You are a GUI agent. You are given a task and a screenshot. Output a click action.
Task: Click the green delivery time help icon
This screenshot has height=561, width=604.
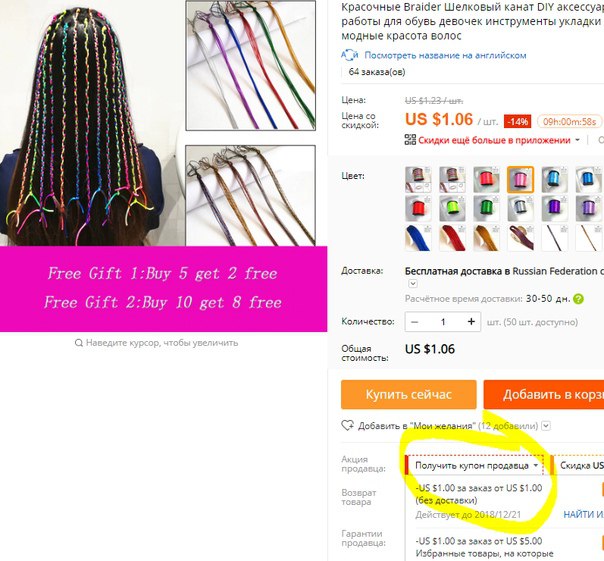[x=578, y=299]
